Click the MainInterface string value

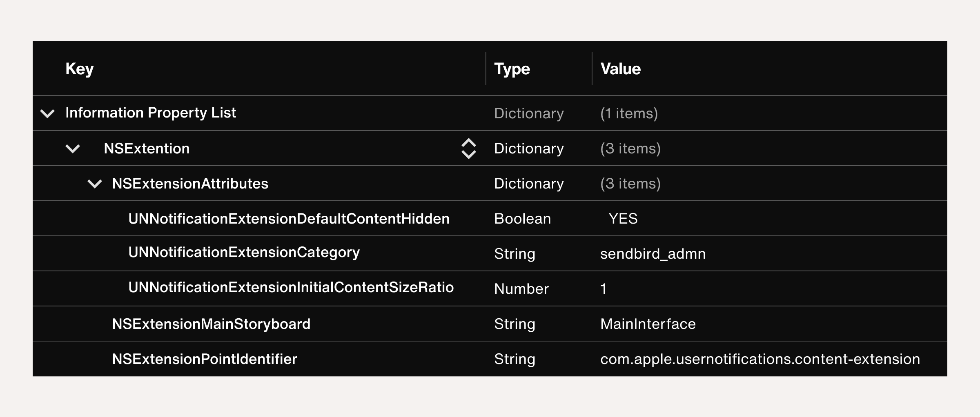[648, 324]
